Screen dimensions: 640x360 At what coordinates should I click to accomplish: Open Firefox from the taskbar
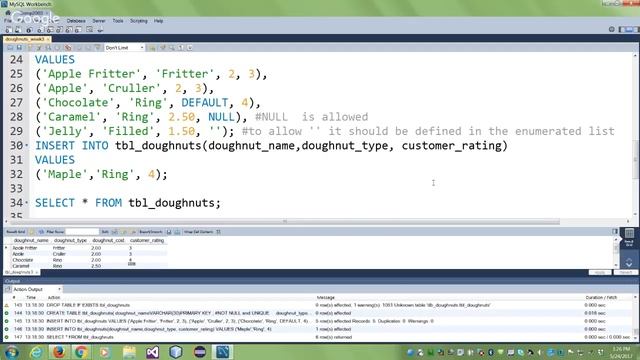[59, 351]
